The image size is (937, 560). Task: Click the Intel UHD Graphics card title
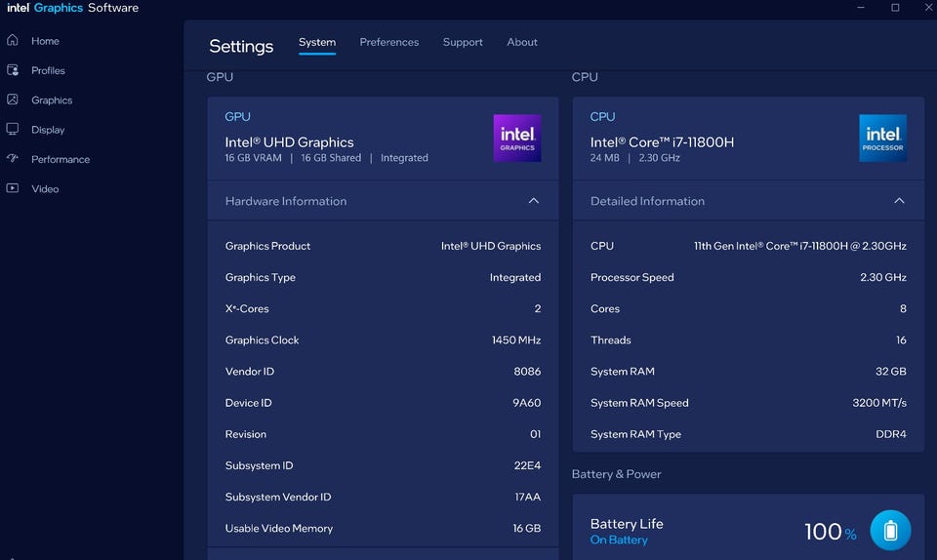tap(289, 142)
